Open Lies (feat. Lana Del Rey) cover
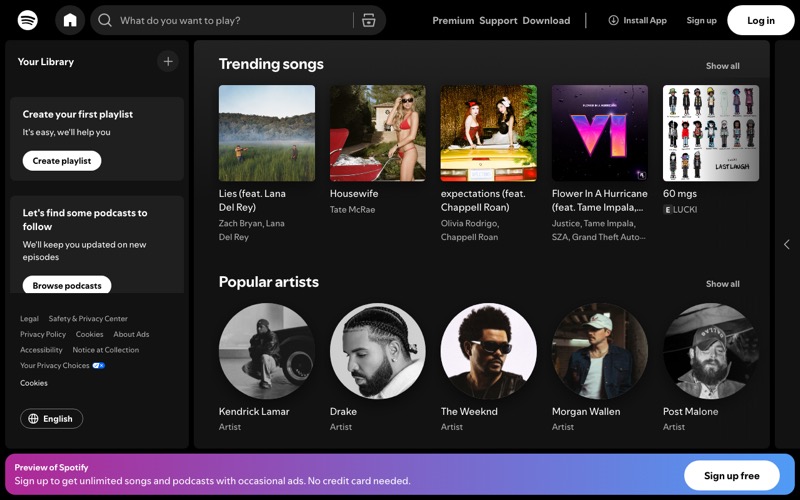Screen dimensions: 800x500 coord(267,133)
